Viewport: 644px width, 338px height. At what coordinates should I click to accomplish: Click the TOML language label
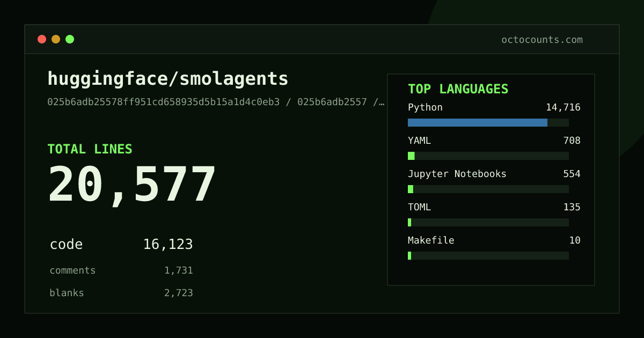419,207
